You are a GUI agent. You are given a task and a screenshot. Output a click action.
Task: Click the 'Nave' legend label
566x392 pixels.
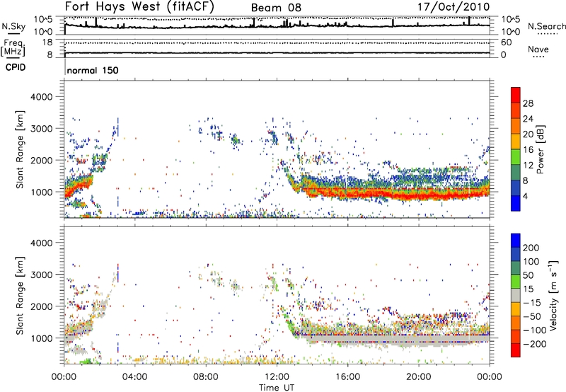tap(538, 49)
